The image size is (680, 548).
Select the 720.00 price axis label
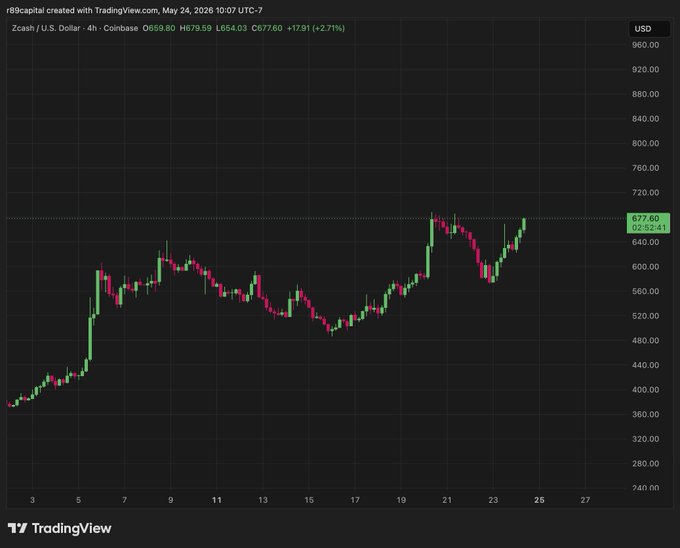[645, 192]
